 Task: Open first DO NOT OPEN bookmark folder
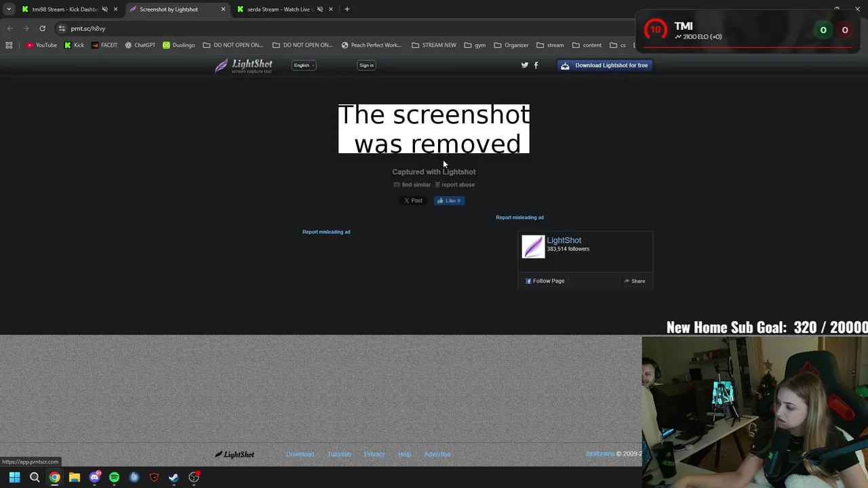tap(233, 45)
